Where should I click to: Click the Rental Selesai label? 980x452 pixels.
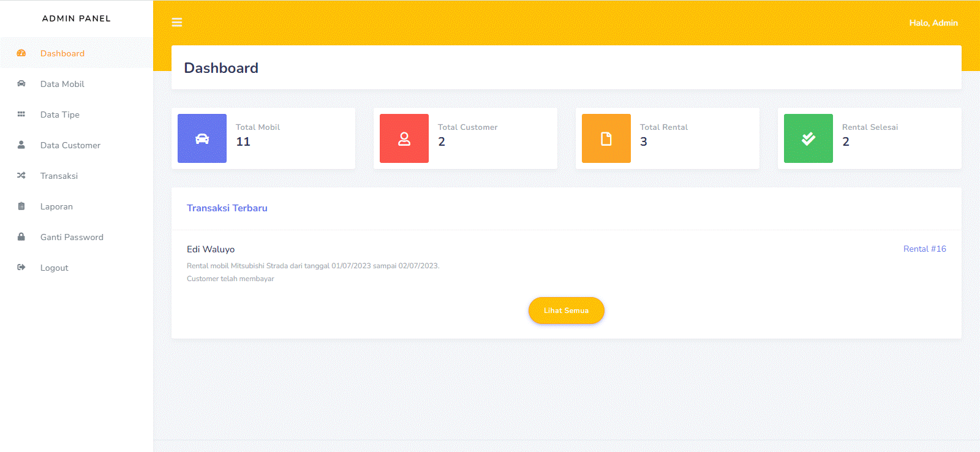pyautogui.click(x=870, y=127)
